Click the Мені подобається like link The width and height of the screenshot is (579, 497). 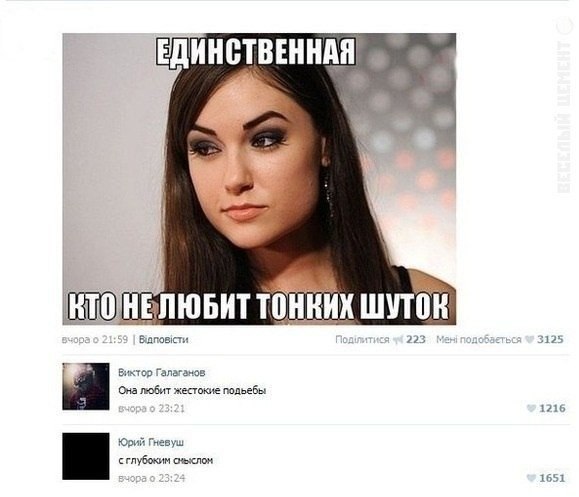point(479,339)
